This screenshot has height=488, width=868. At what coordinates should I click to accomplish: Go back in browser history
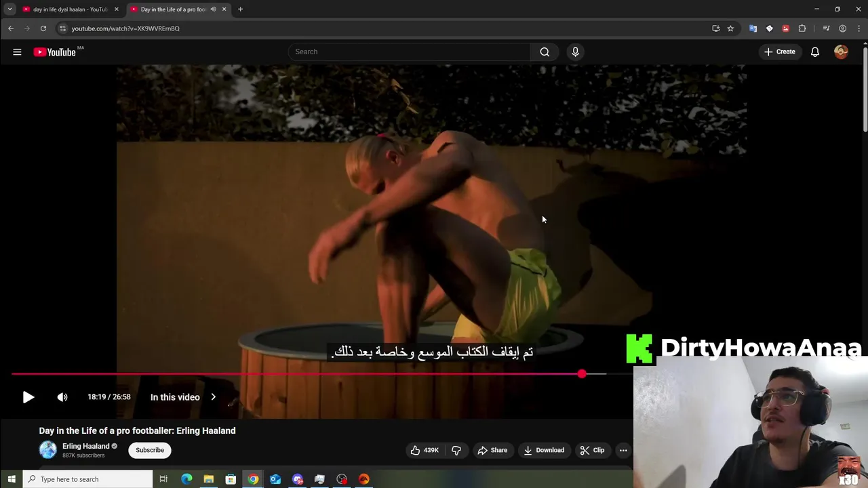click(11, 28)
